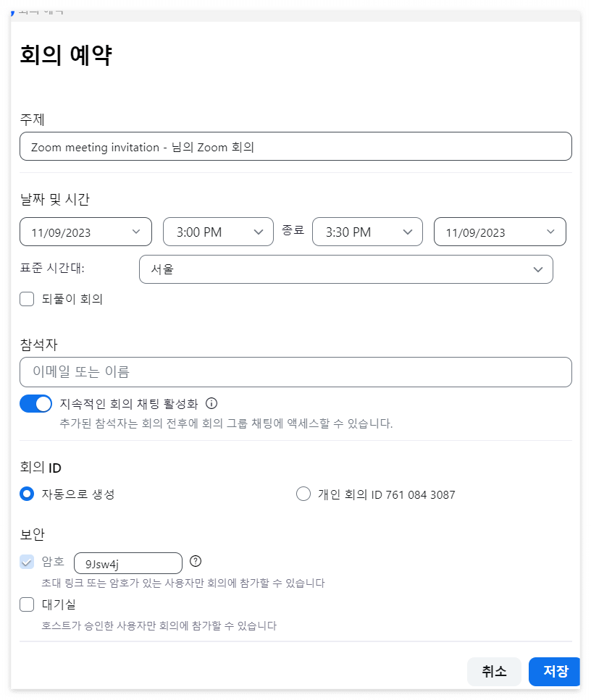
Task: Disable the 지속적인 회의 채팅 활성화 toggle
Action: tap(35, 403)
